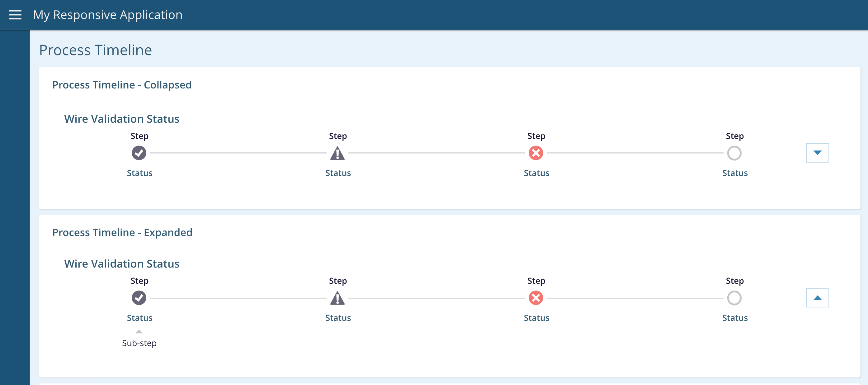Click the My Responsive Application title
Screen dimensions: 868x385
[108, 15]
